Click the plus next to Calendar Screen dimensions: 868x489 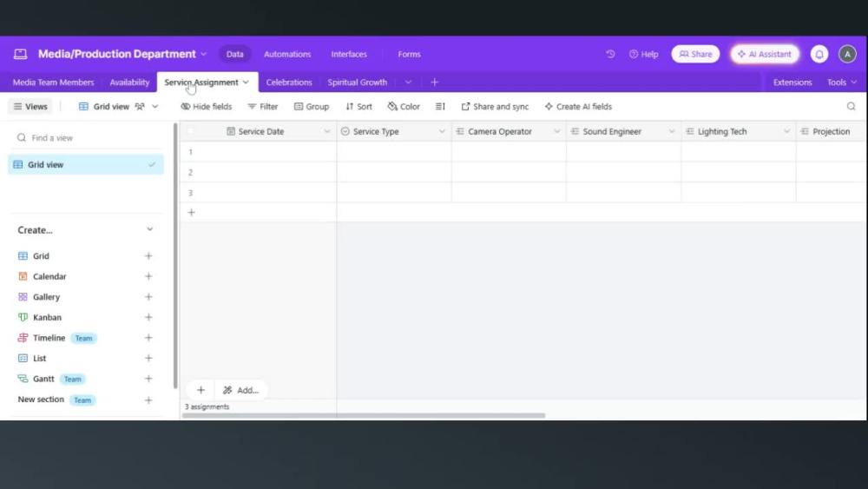tap(148, 276)
